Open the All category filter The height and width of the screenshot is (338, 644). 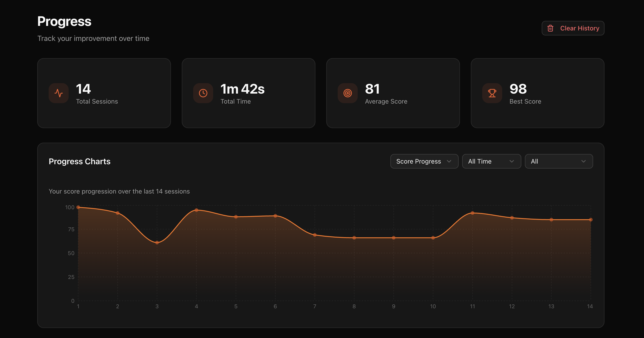pyautogui.click(x=559, y=161)
